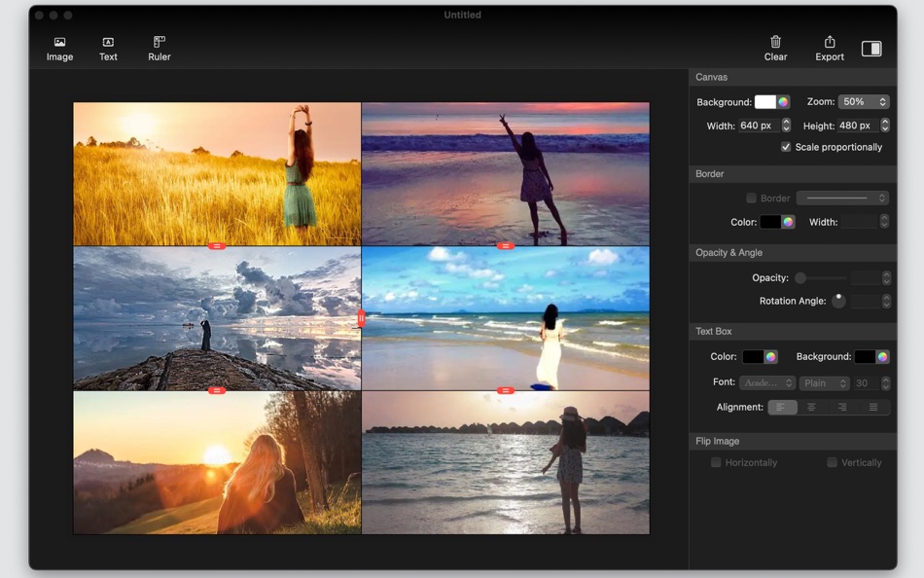Select the blonde woman sunset photo
924x578 pixels.
[217, 463]
